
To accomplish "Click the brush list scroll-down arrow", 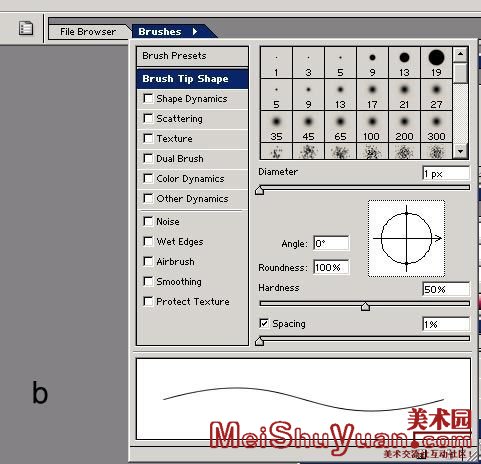I will pos(460,151).
